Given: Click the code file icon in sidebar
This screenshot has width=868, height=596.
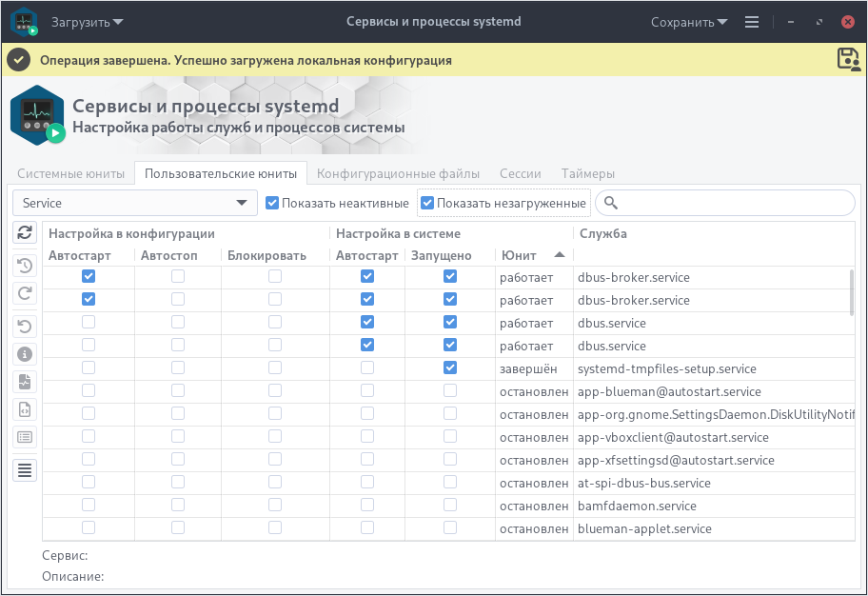Looking at the screenshot, I should click(x=26, y=409).
